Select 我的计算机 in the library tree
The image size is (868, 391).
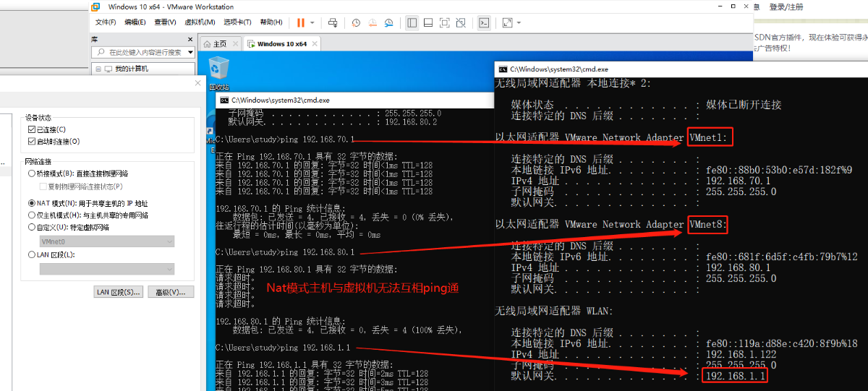pyautogui.click(x=131, y=69)
